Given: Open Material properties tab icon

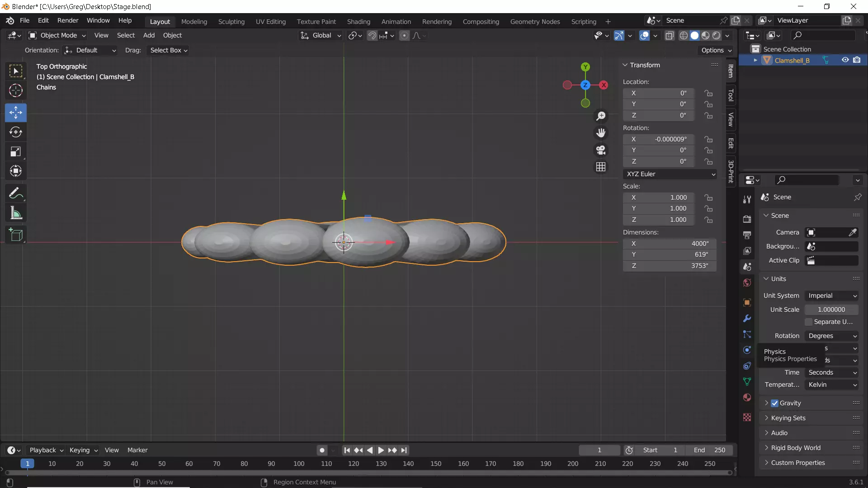Looking at the screenshot, I should click(x=747, y=398).
